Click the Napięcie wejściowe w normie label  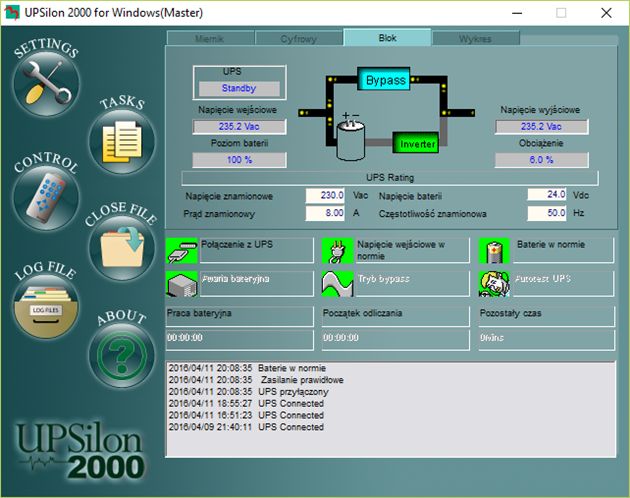tap(413, 250)
